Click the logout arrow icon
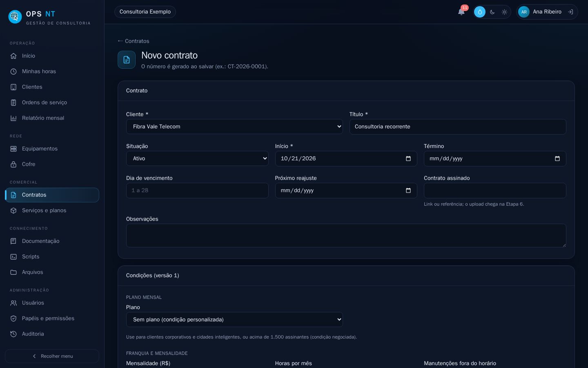This screenshot has width=588, height=368. pyautogui.click(x=570, y=12)
